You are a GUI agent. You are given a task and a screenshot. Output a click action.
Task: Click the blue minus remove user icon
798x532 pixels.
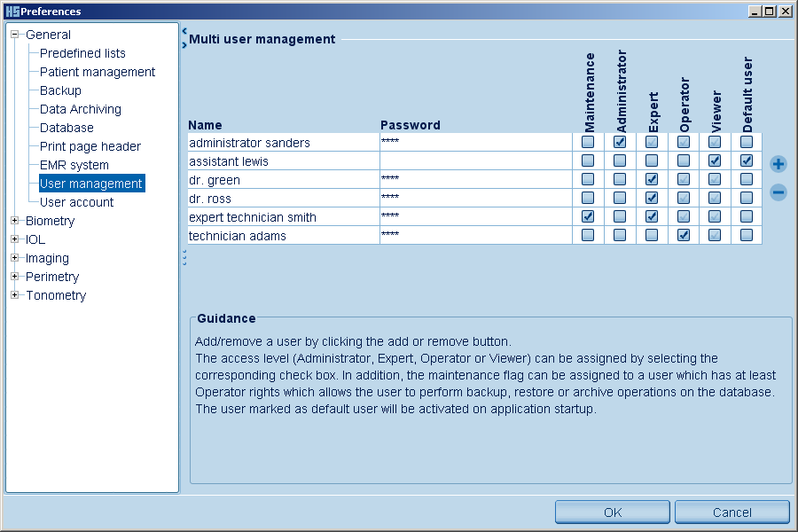(x=778, y=192)
